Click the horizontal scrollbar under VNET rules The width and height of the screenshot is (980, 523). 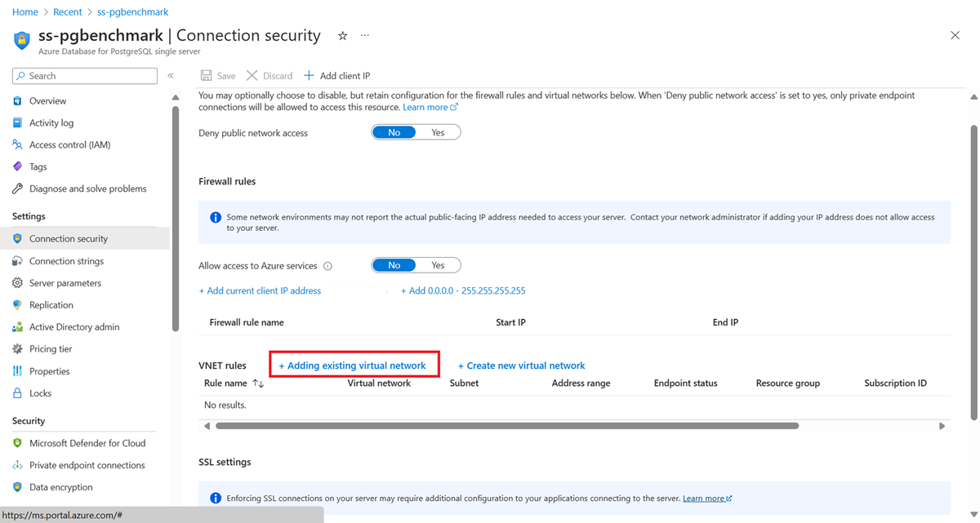point(506,426)
